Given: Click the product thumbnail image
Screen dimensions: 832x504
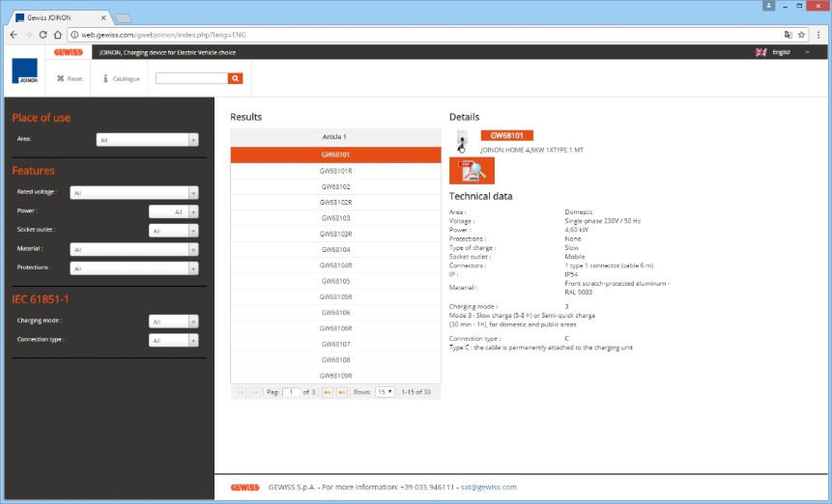Looking at the screenshot, I should [462, 141].
